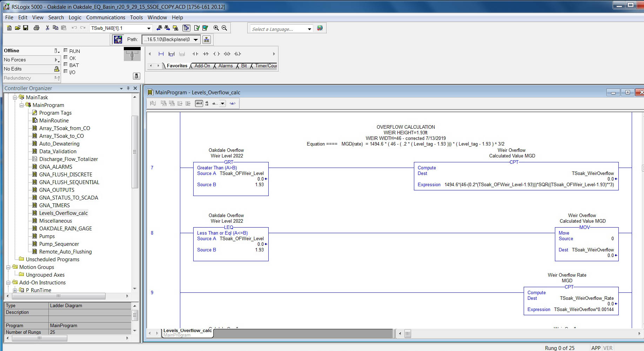The width and height of the screenshot is (644, 351).
Task: Click the communications gears icon beside Path
Action: [x=118, y=40]
